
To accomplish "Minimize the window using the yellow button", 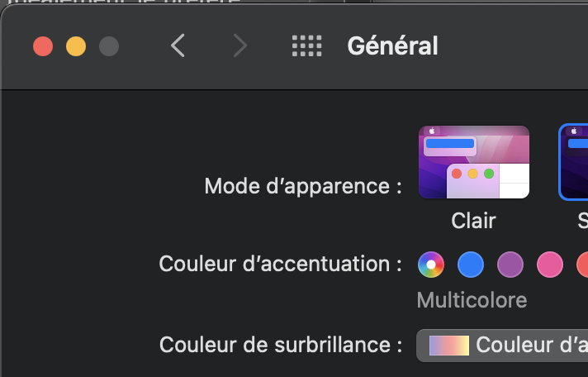I will tap(76, 46).
